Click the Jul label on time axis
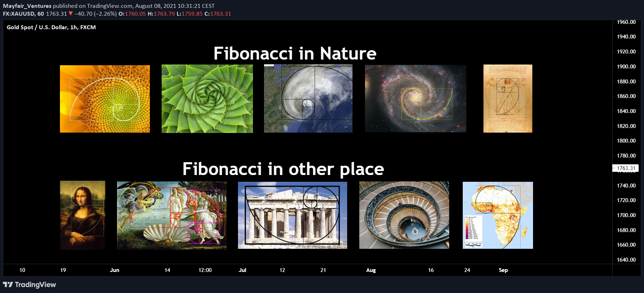This screenshot has height=293, width=644. click(x=243, y=270)
